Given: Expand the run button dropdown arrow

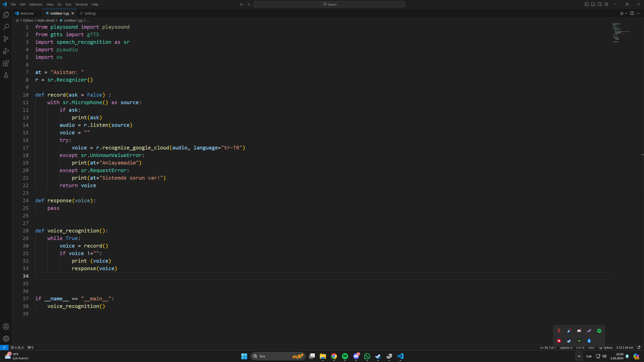Looking at the screenshot, I should coord(626,13).
